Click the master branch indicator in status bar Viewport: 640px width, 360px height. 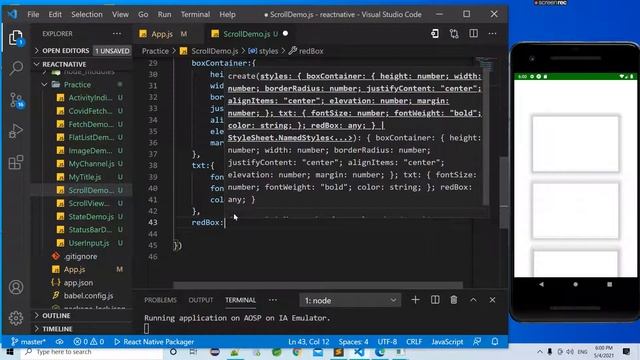(28, 342)
